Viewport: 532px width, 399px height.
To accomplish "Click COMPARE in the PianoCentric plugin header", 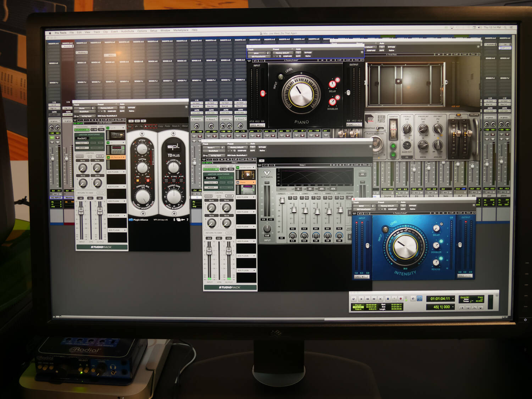I will coord(288,56).
